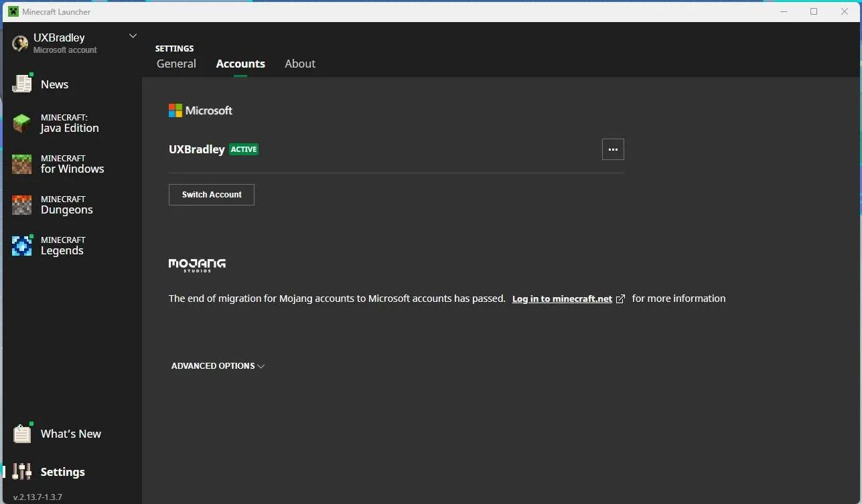862x504 pixels.
Task: Close the Minecraft Launcher window
Action: 845,11
